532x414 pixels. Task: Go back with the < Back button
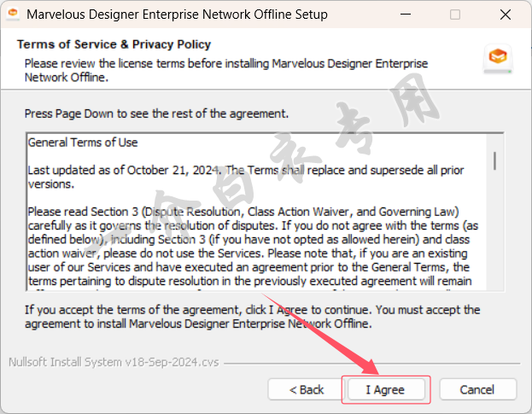(307, 389)
